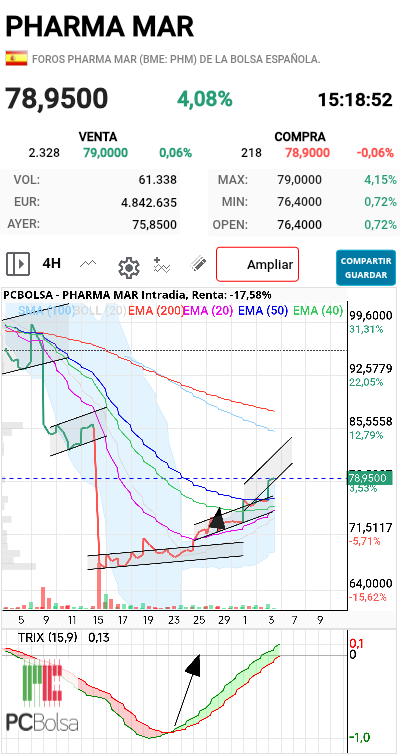
Task: Click the SMA (100) indicator label
Action: click(x=46, y=311)
